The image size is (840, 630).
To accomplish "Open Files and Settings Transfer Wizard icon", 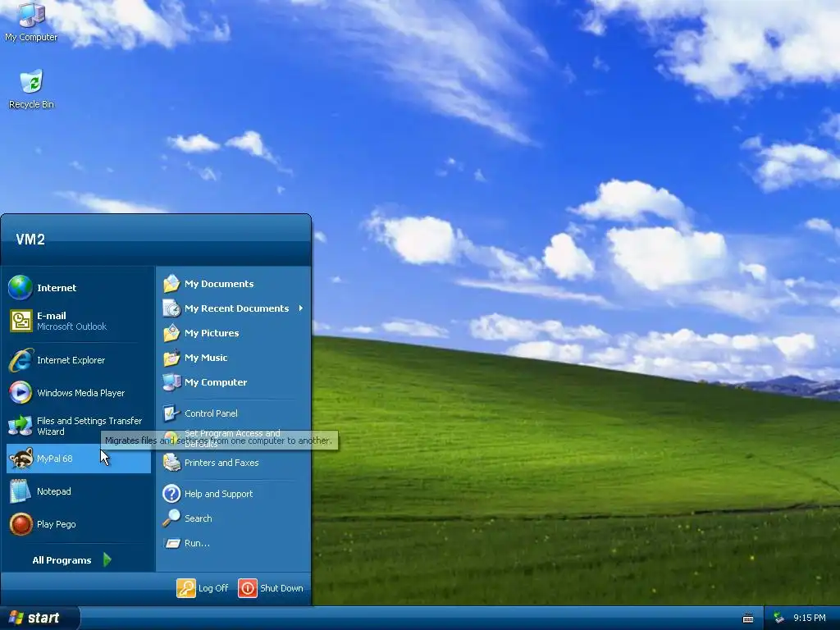I will [21, 426].
